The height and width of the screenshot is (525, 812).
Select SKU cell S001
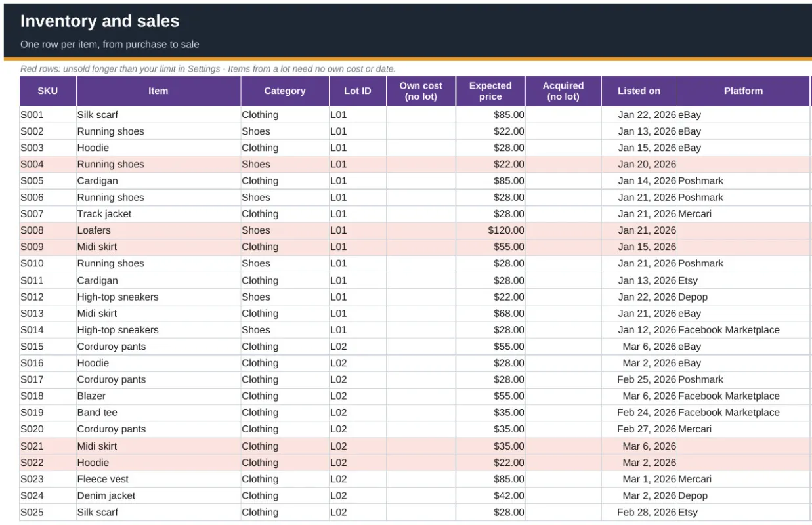48,115
